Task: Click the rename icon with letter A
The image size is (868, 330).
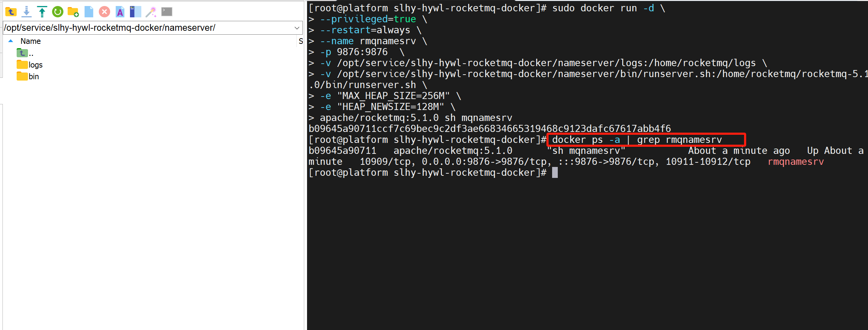Action: (120, 12)
